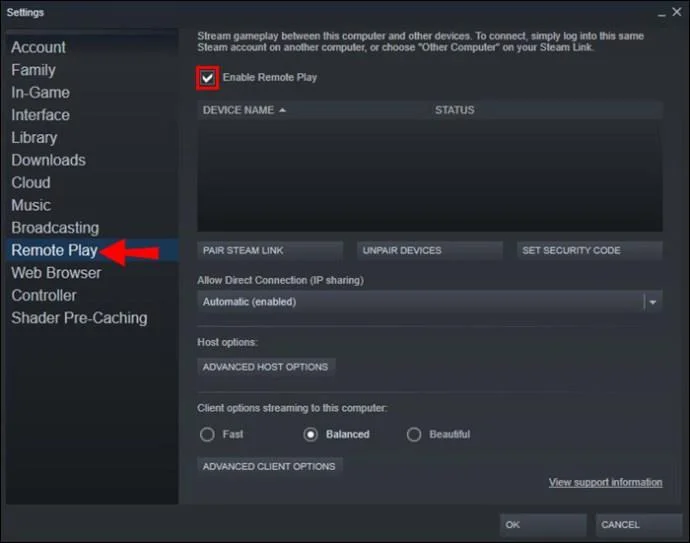Click the Device Name sort arrow
This screenshot has height=543, width=690.
(x=283, y=110)
